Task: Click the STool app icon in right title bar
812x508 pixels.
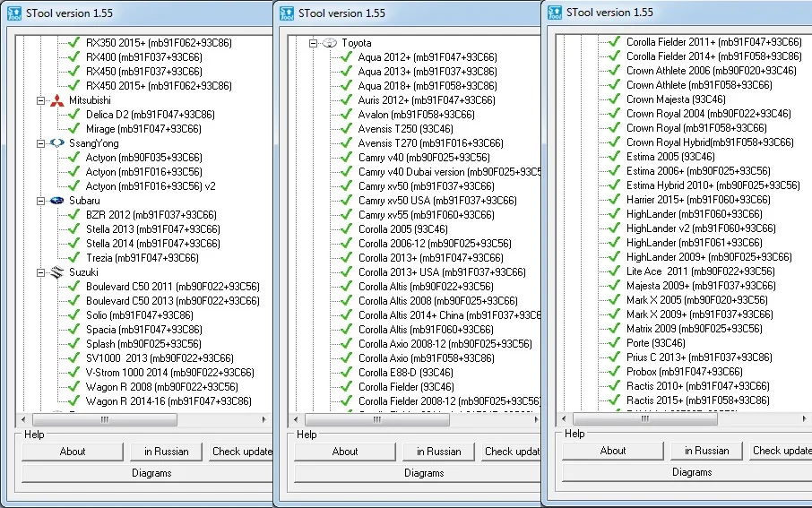Action: click(555, 13)
